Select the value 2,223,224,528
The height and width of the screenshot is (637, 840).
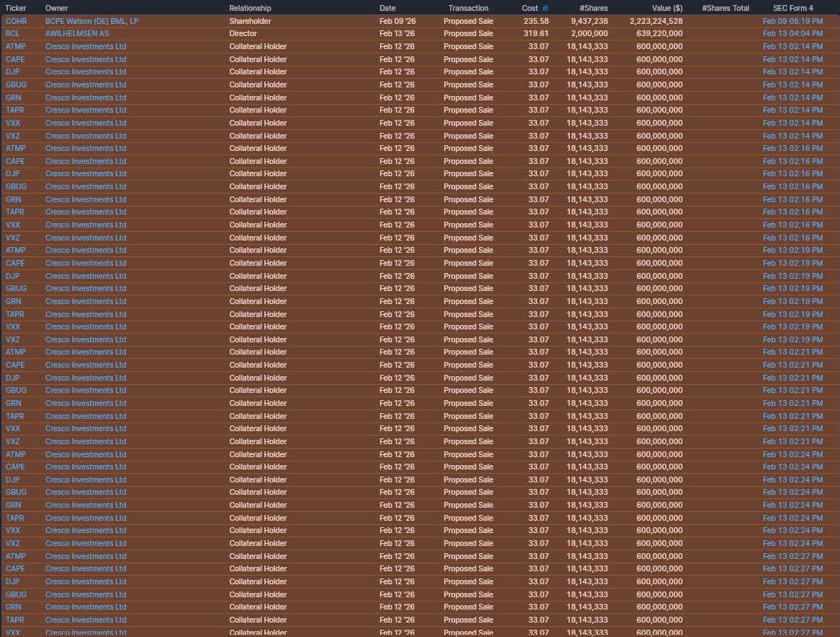(657, 21)
